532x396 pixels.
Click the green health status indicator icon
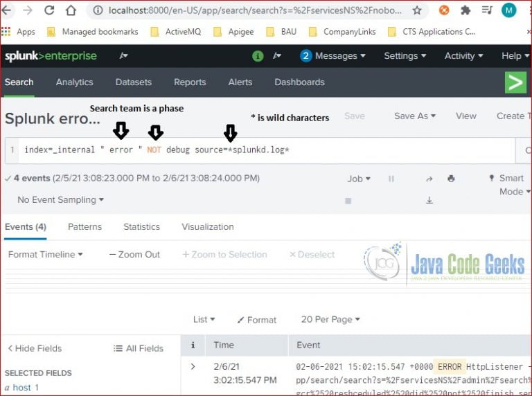click(x=258, y=56)
